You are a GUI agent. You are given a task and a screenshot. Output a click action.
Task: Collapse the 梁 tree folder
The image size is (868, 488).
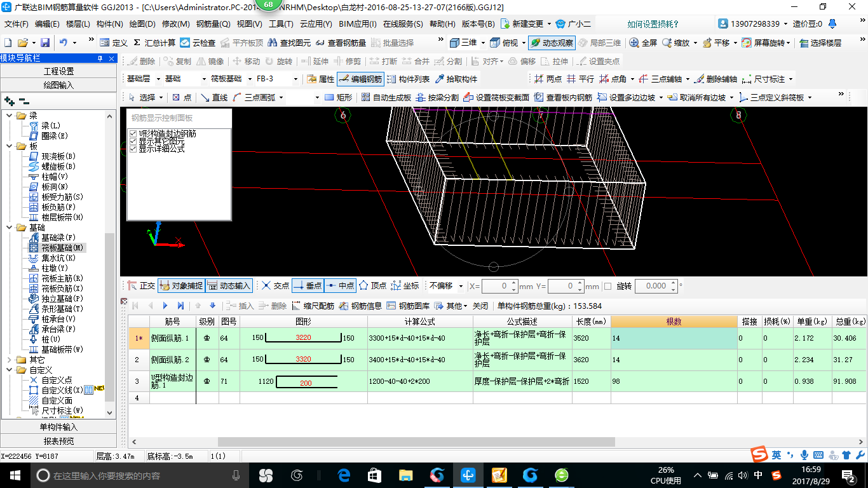(9, 116)
